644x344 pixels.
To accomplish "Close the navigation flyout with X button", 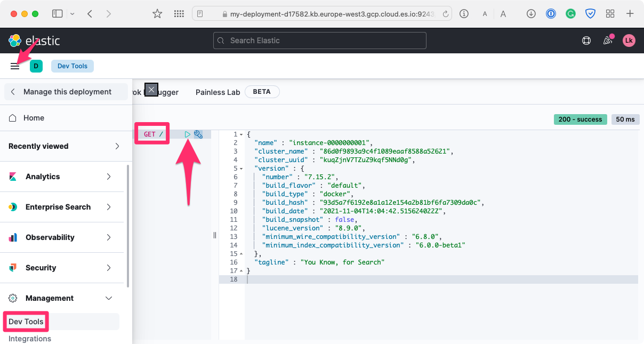I will [x=151, y=90].
